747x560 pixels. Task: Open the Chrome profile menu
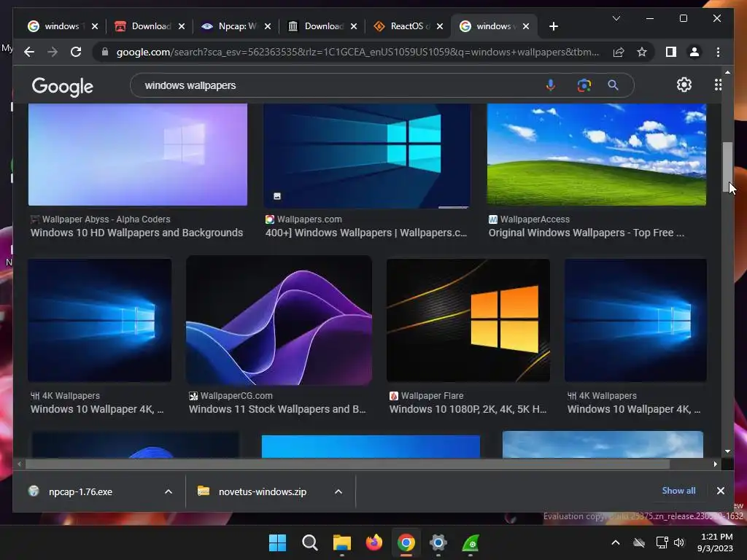click(x=694, y=52)
